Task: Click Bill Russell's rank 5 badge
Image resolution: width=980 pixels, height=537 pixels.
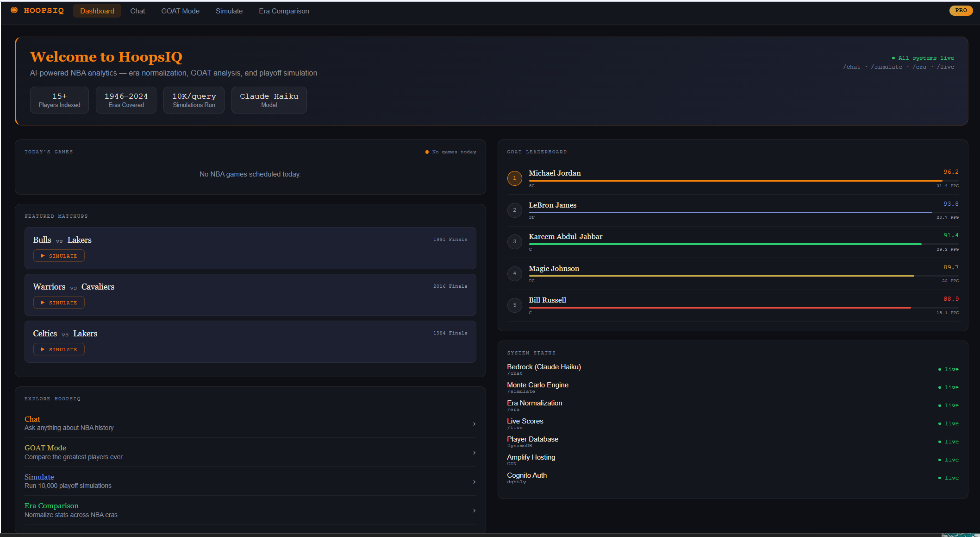Action: 514,305
